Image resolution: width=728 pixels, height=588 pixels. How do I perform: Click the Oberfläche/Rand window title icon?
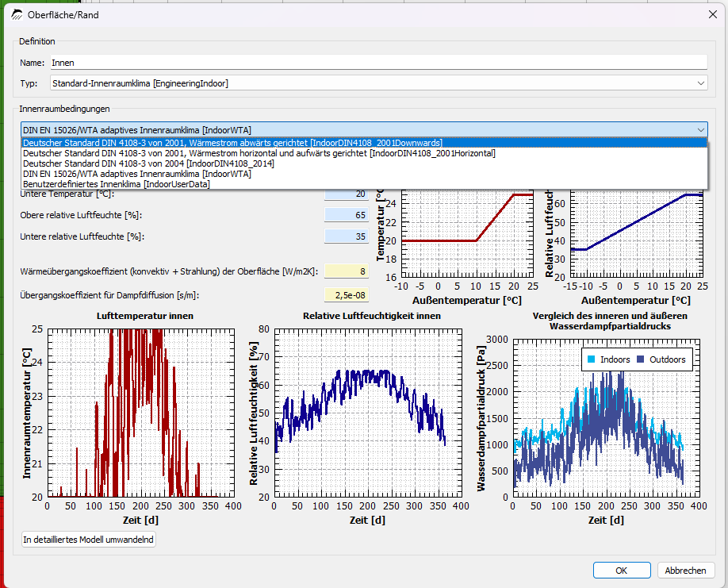(x=17, y=15)
